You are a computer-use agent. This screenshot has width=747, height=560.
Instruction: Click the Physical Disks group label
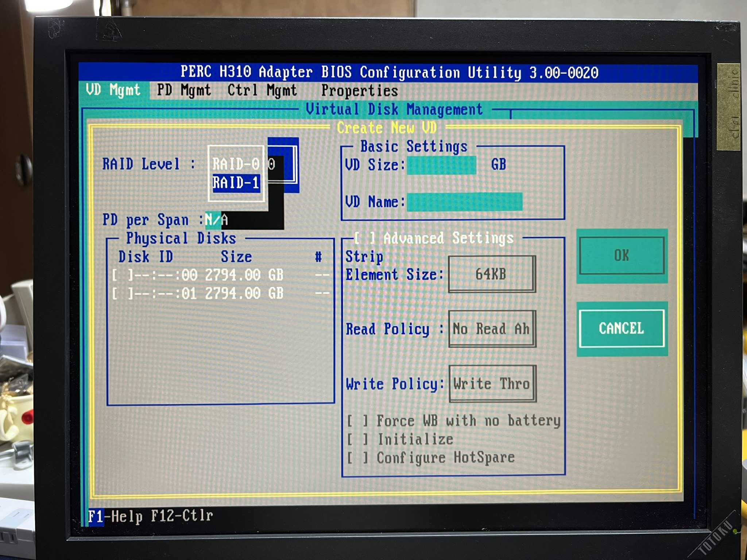point(181,238)
